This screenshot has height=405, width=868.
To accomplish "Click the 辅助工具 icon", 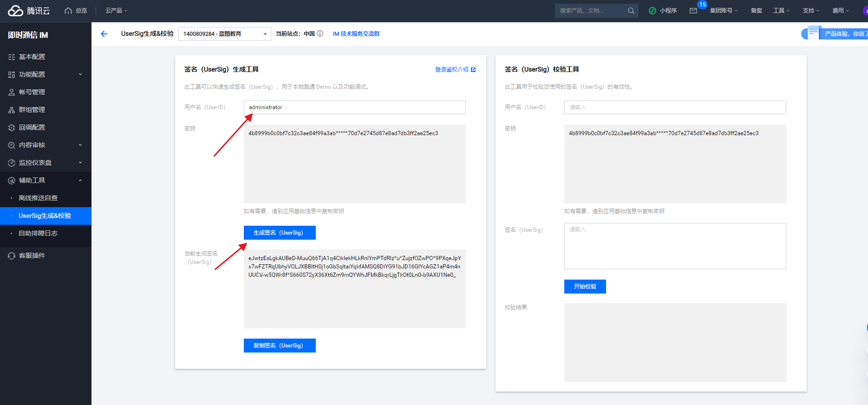I will pos(12,180).
